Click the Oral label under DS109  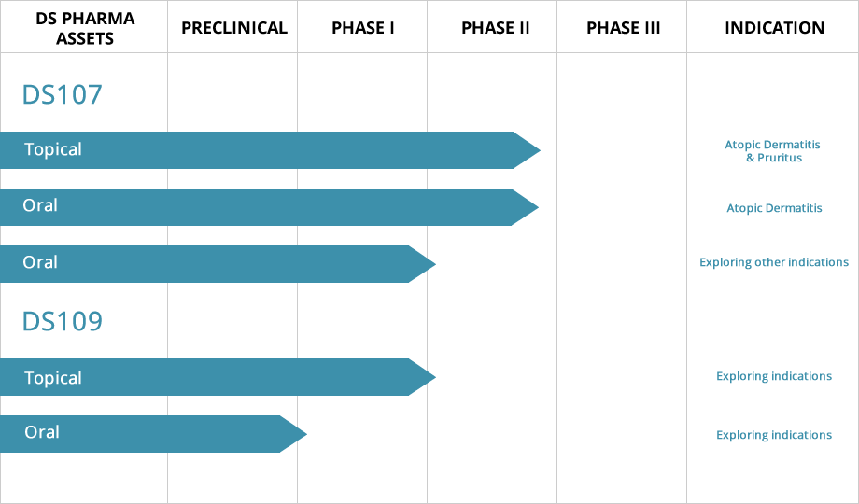[40, 432]
